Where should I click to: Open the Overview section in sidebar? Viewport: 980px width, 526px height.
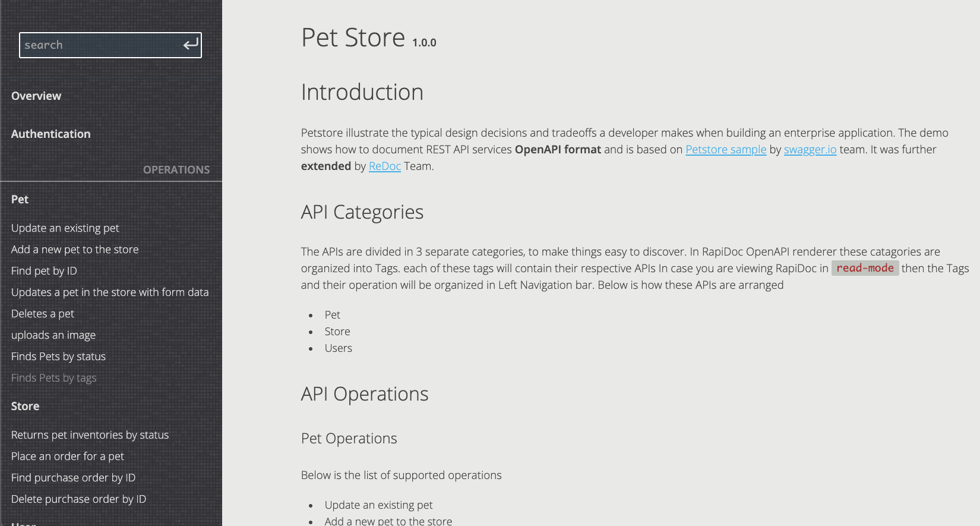pyautogui.click(x=36, y=96)
